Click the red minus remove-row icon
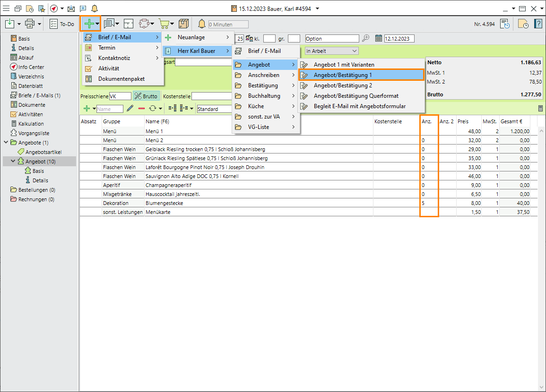Viewport: 546px width, 392px height. [141, 109]
